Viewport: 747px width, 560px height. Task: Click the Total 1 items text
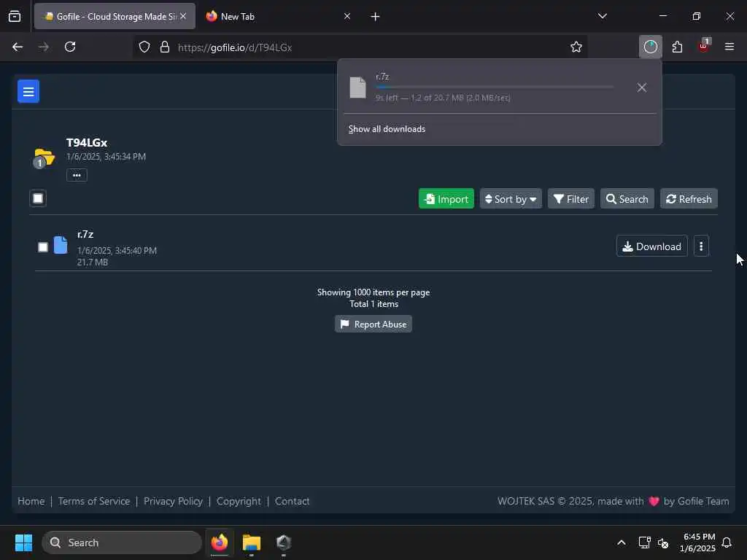click(374, 304)
